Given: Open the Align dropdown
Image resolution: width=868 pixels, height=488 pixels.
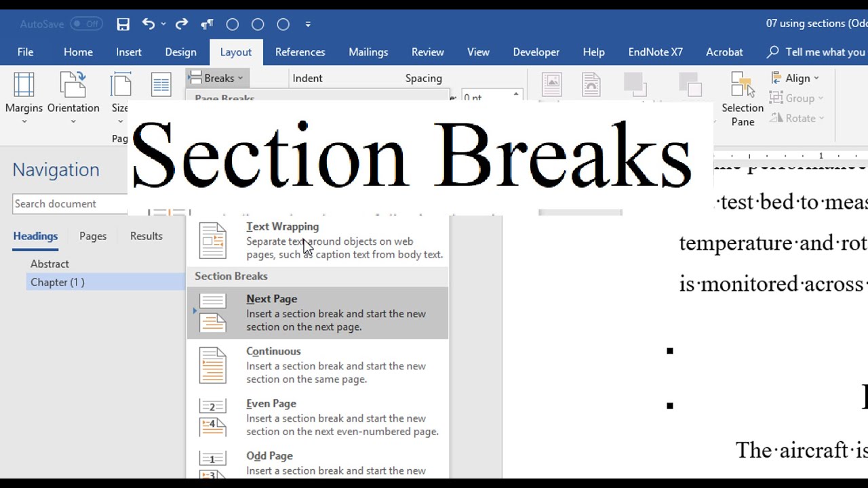Looking at the screenshot, I should click(x=795, y=79).
